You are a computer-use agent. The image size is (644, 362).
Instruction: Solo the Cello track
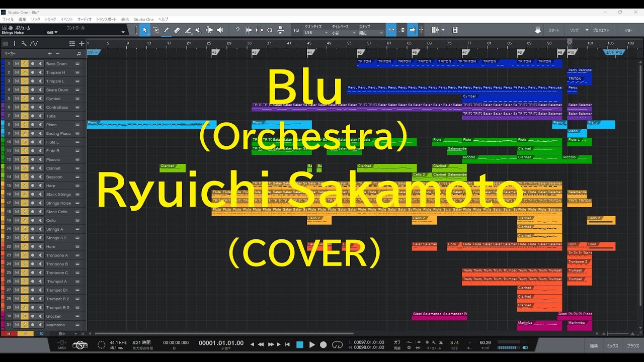point(25,220)
